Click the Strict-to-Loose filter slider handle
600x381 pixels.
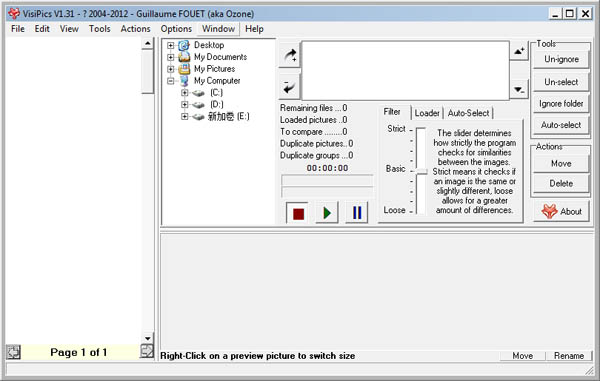421,171
